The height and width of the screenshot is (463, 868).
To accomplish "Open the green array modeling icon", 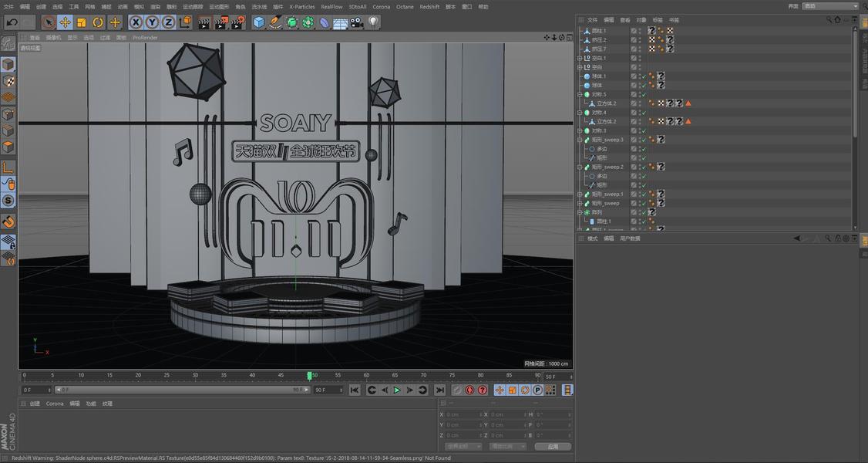I will click(308, 22).
